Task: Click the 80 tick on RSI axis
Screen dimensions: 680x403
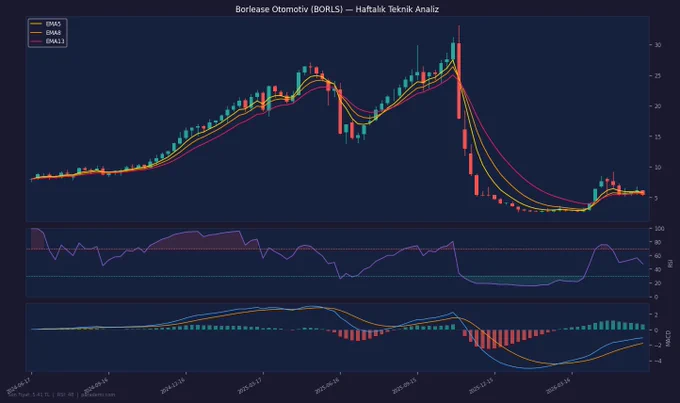Action: [658, 242]
